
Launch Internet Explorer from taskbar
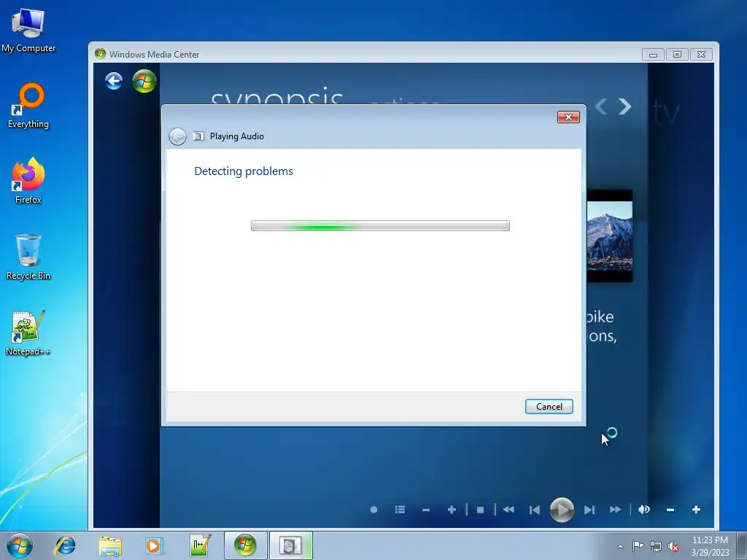[x=65, y=545]
